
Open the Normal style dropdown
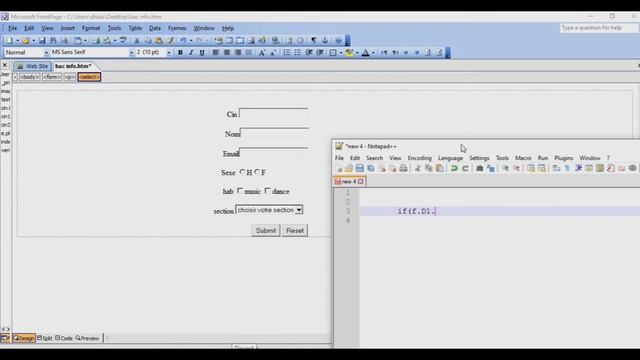(x=46, y=53)
